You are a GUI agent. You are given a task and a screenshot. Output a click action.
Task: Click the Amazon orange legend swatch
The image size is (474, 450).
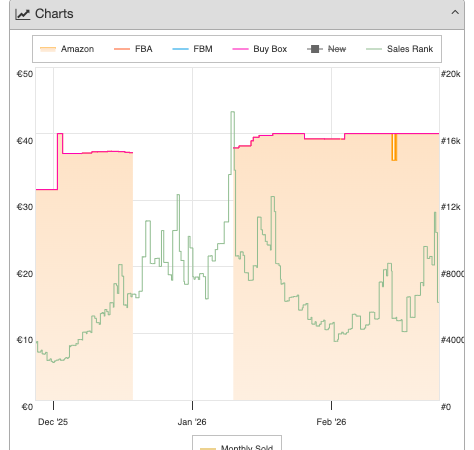pyautogui.click(x=48, y=49)
